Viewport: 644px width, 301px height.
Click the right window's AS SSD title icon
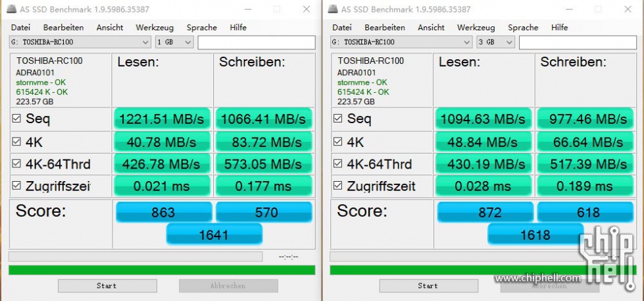tap(333, 9)
